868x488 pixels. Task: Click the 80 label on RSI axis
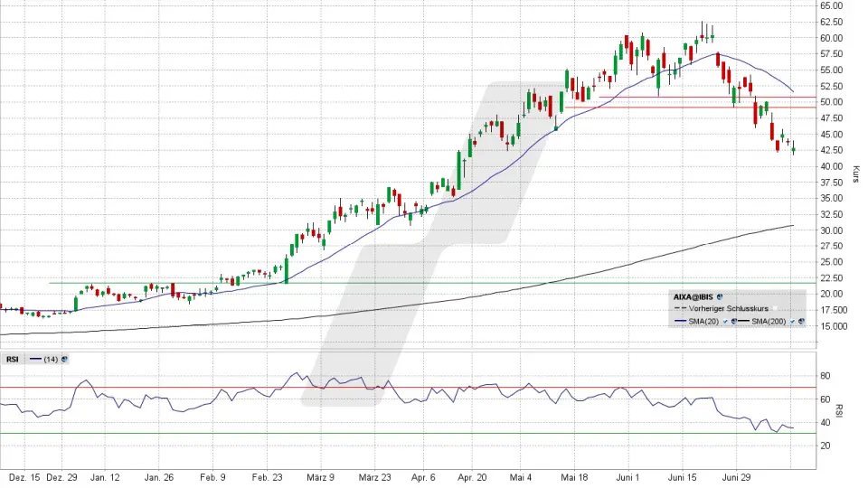coord(825,376)
